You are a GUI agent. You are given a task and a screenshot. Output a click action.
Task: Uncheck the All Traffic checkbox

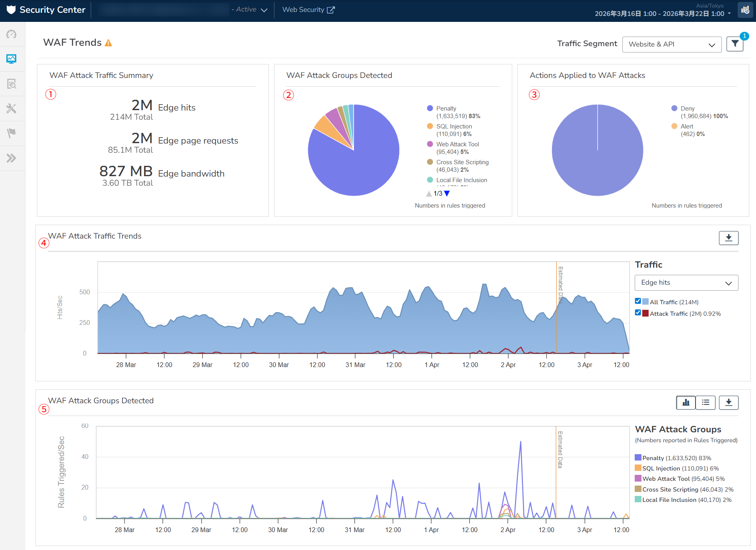tap(638, 301)
